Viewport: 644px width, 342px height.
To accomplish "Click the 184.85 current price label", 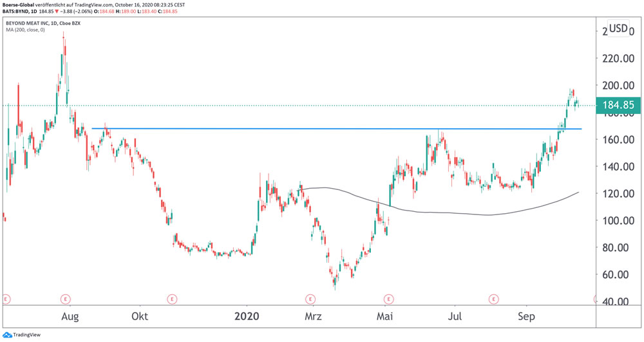I will pos(618,105).
